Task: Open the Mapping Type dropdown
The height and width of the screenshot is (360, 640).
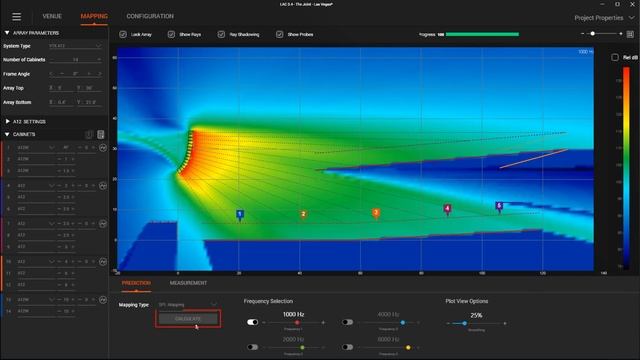Action: (x=188, y=305)
